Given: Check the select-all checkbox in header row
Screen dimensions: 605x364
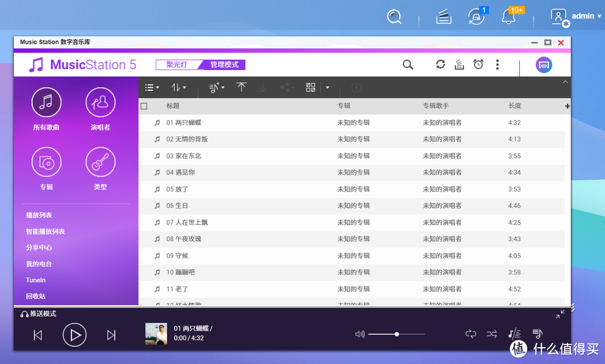Looking at the screenshot, I should (x=144, y=106).
